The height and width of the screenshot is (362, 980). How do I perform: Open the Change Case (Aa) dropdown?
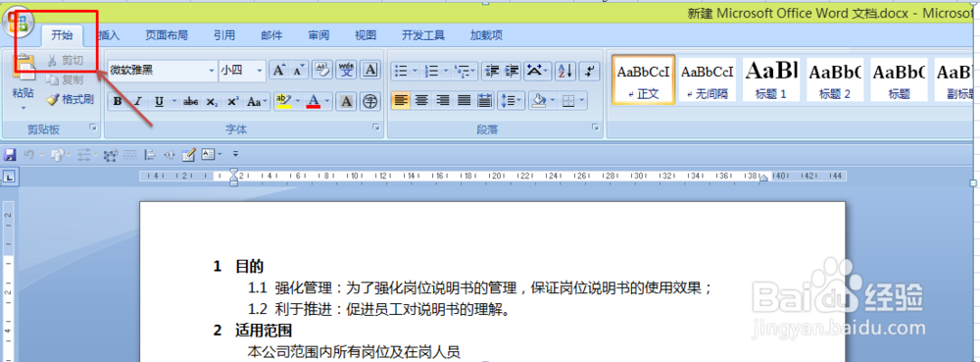[x=257, y=101]
